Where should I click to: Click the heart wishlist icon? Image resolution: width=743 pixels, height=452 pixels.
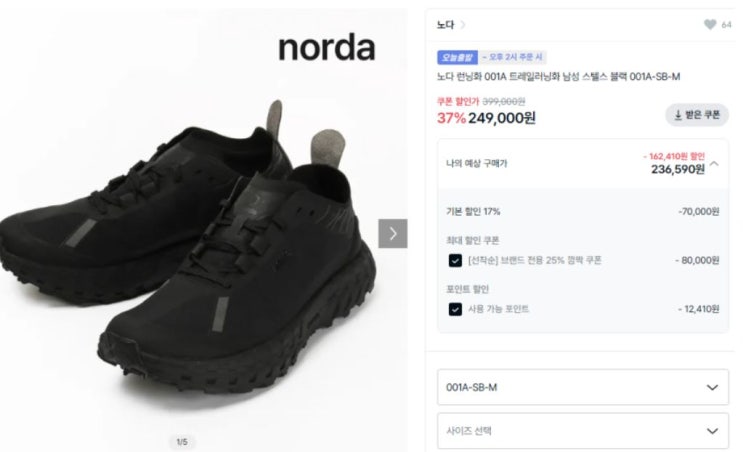(710, 25)
